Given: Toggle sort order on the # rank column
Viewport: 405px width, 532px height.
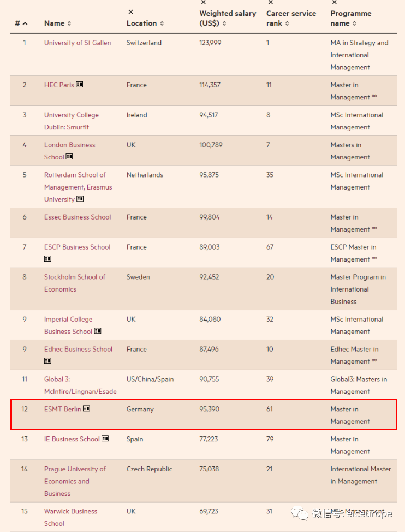Looking at the screenshot, I should click(x=21, y=23).
